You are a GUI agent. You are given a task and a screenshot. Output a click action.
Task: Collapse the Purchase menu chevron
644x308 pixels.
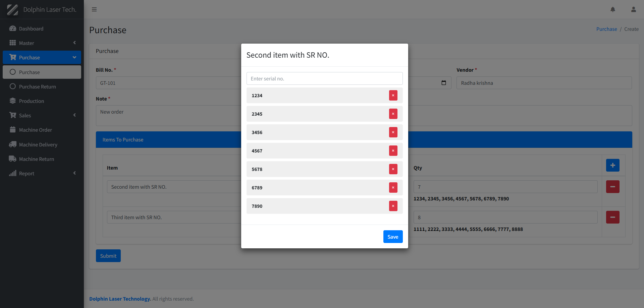click(74, 57)
